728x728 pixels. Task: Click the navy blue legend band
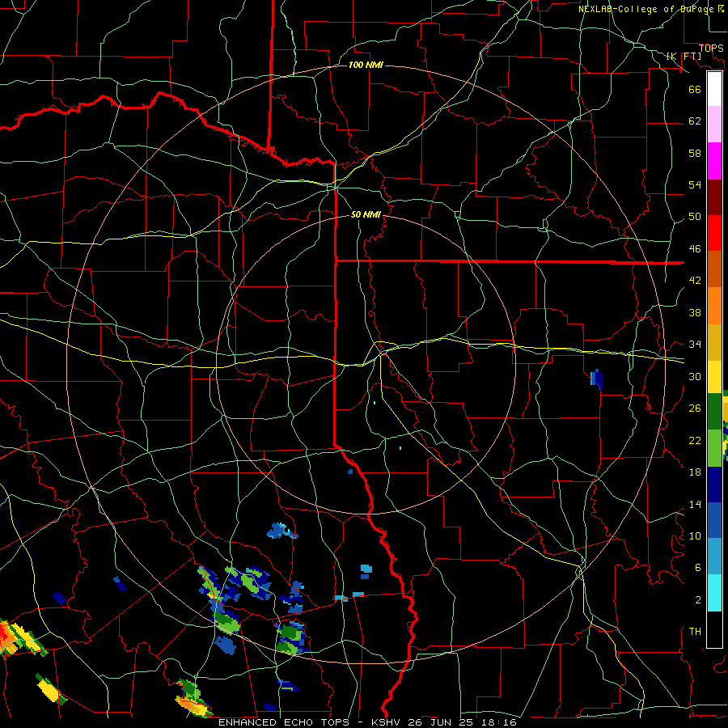tap(714, 485)
